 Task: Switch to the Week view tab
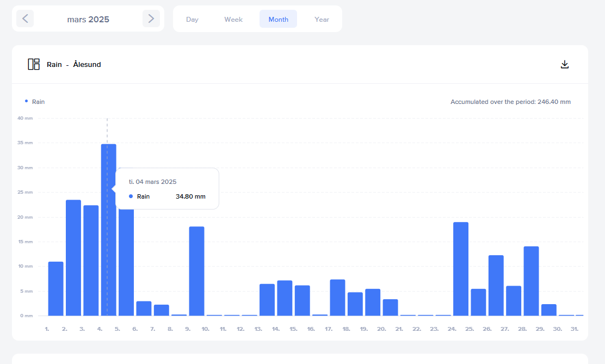tap(233, 19)
